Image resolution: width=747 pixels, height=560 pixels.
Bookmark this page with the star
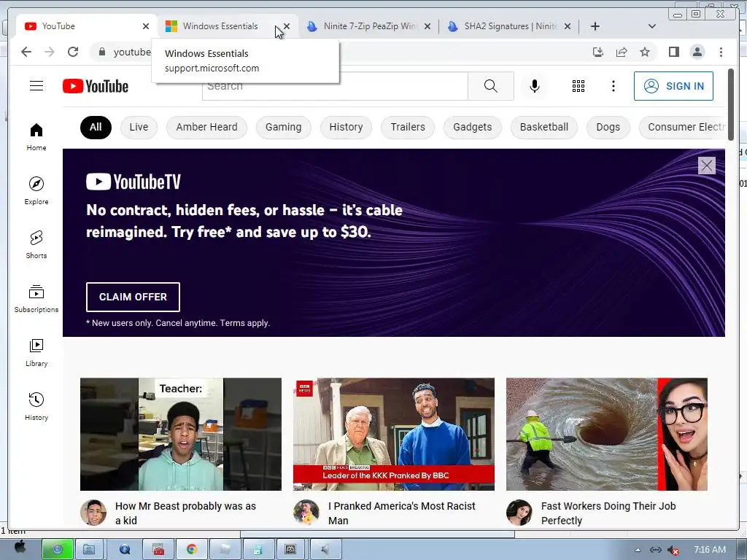[x=645, y=52]
